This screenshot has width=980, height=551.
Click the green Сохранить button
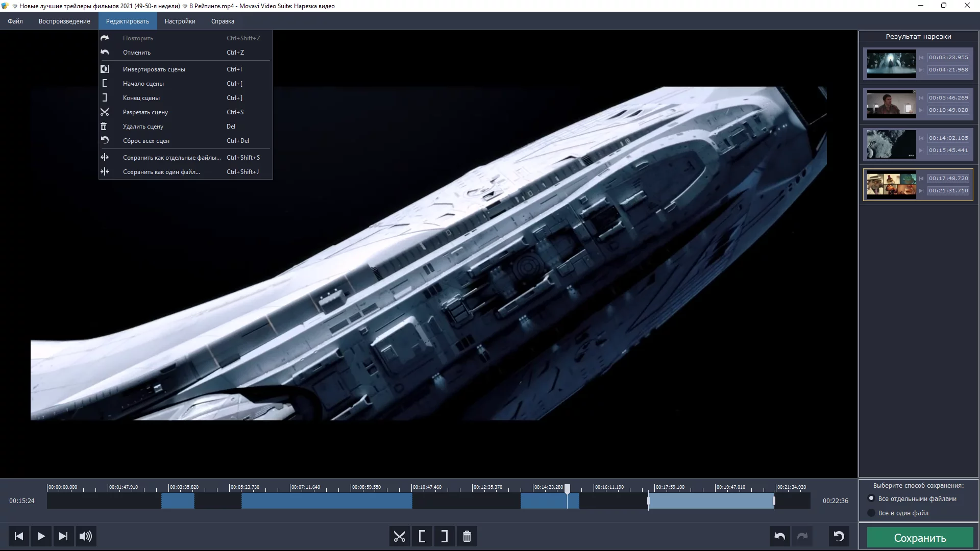pyautogui.click(x=920, y=538)
